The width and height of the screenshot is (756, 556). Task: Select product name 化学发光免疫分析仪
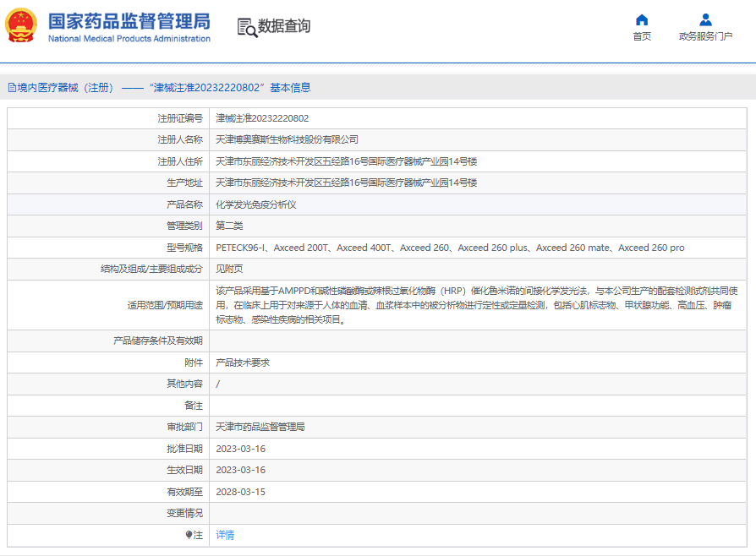(256, 204)
